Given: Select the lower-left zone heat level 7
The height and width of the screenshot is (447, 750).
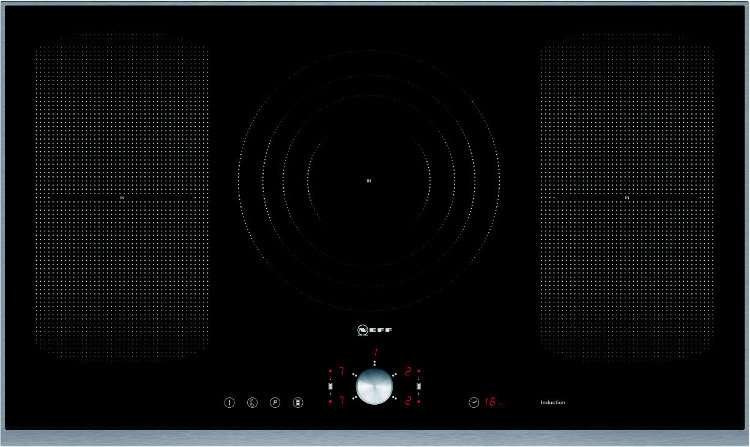Looking at the screenshot, I should [x=342, y=401].
